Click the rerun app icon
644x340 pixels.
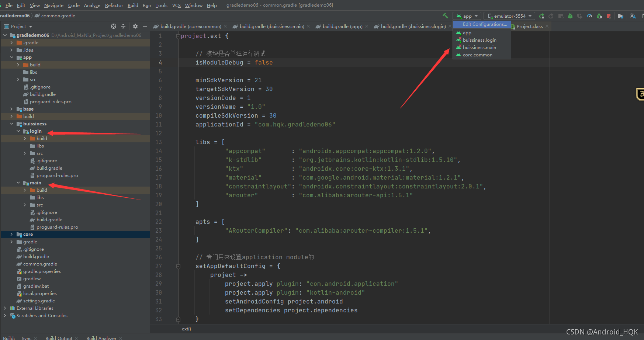(x=541, y=16)
